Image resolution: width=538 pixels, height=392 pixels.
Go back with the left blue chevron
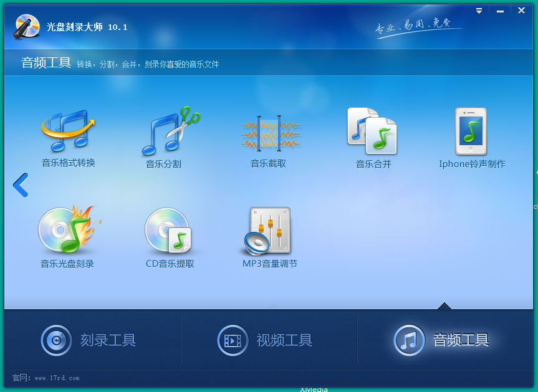click(x=21, y=186)
